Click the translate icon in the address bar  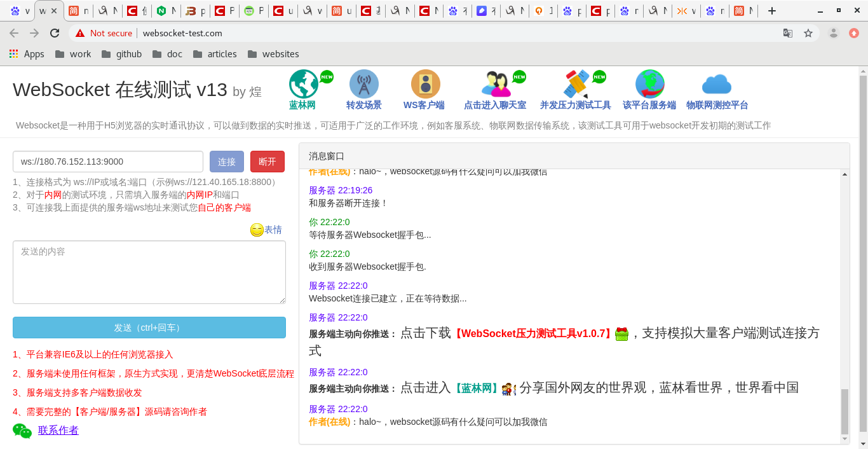pos(788,32)
